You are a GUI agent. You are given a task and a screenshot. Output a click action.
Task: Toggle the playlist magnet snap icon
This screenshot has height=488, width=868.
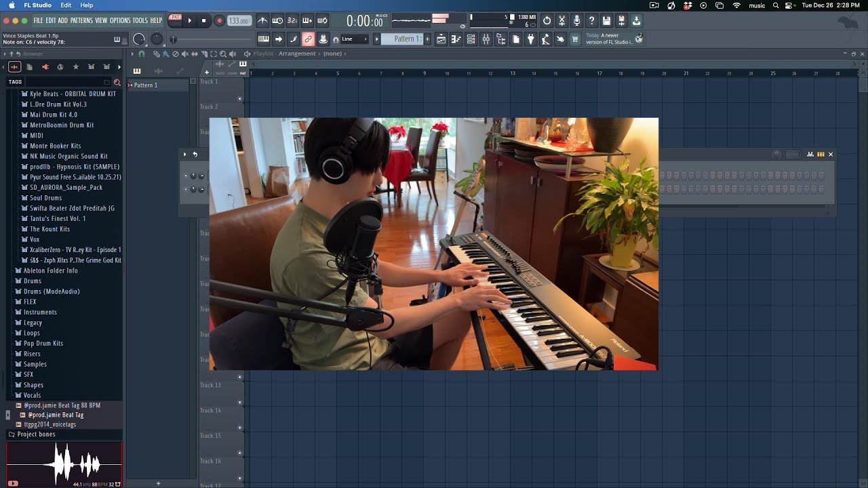142,54
